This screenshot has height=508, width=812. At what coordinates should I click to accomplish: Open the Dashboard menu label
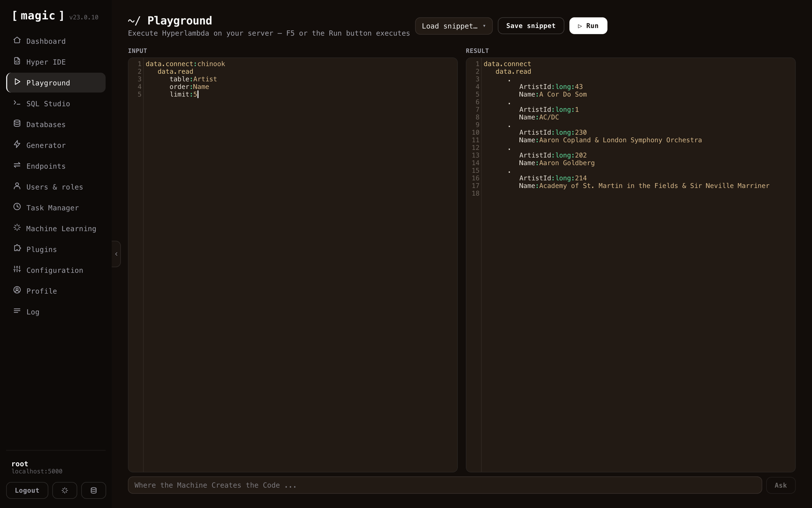pyautogui.click(x=46, y=41)
